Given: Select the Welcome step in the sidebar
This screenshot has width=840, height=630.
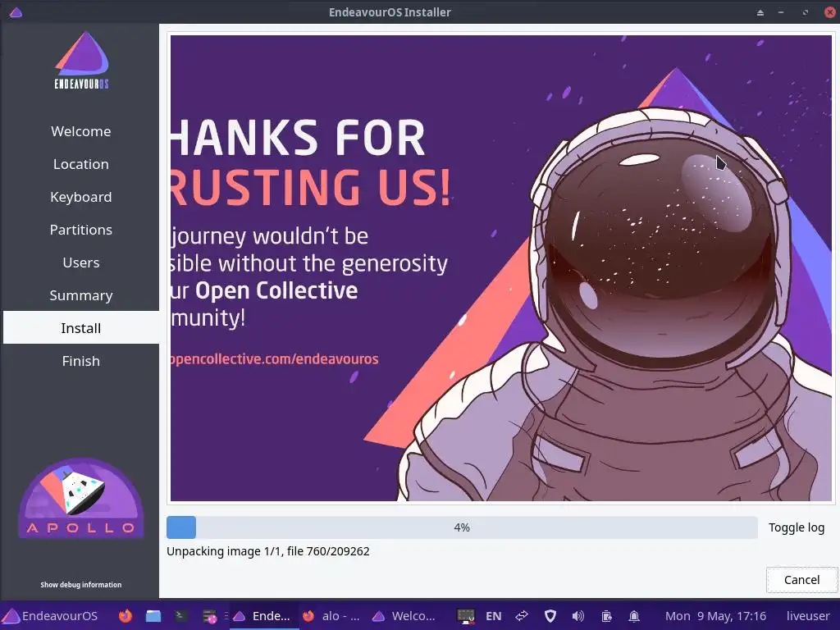Looking at the screenshot, I should point(81,131).
